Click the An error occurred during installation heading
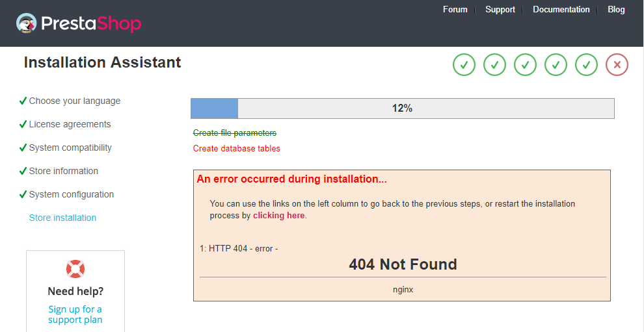This screenshot has height=332, width=644. [291, 179]
